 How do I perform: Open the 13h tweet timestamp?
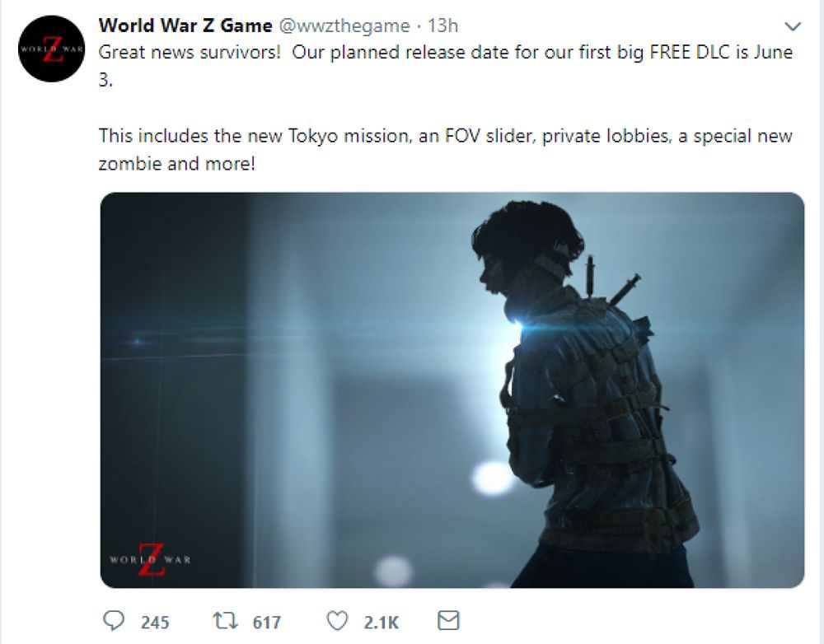[x=442, y=26]
